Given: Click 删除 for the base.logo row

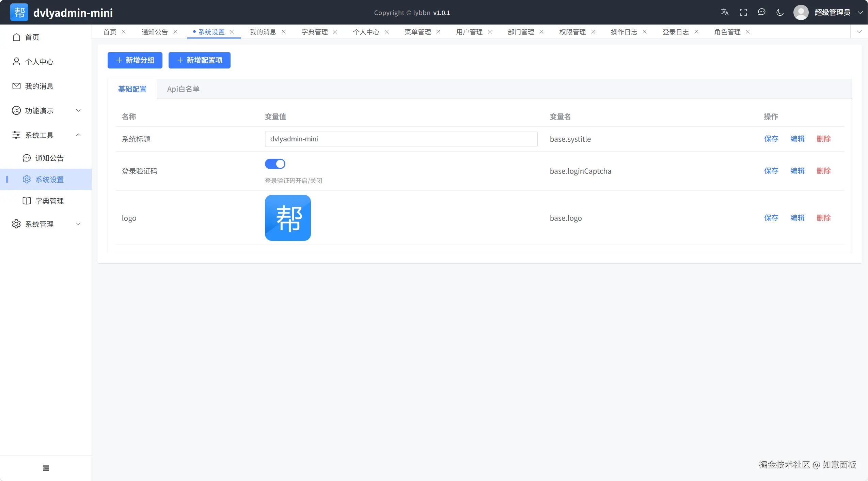Looking at the screenshot, I should tap(823, 218).
